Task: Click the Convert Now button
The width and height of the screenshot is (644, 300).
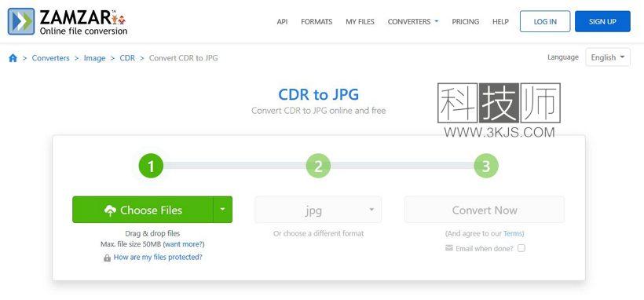Action: [485, 210]
